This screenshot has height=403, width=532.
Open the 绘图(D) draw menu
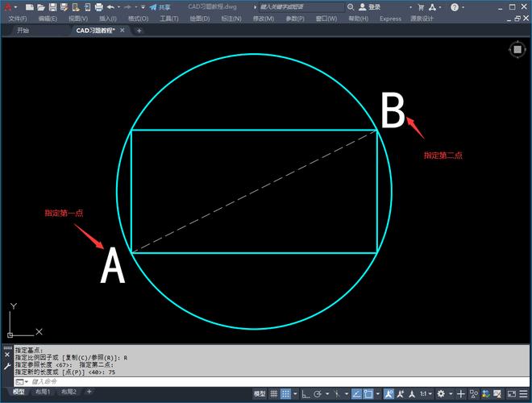click(x=200, y=18)
